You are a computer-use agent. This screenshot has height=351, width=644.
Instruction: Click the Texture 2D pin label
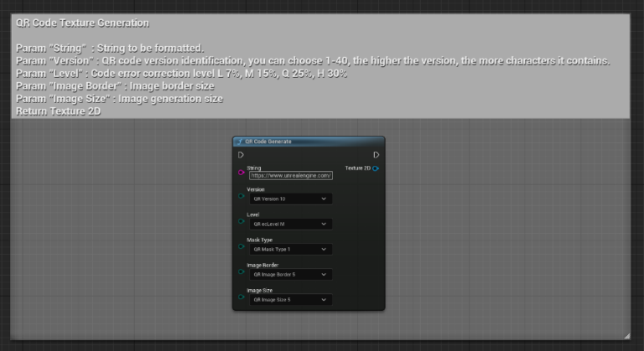tap(358, 168)
